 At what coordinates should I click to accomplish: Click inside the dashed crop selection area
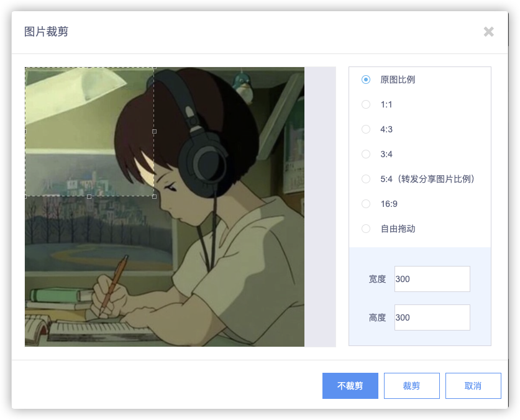[x=89, y=132]
